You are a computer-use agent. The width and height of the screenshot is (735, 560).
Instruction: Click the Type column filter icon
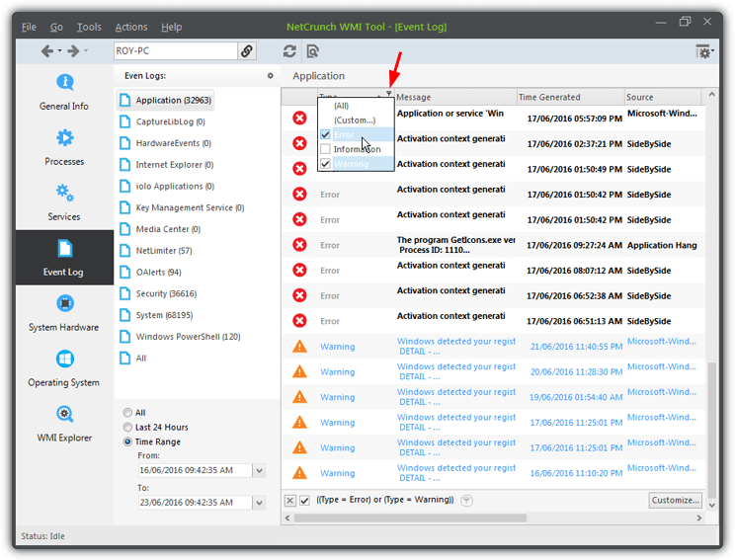[x=388, y=94]
